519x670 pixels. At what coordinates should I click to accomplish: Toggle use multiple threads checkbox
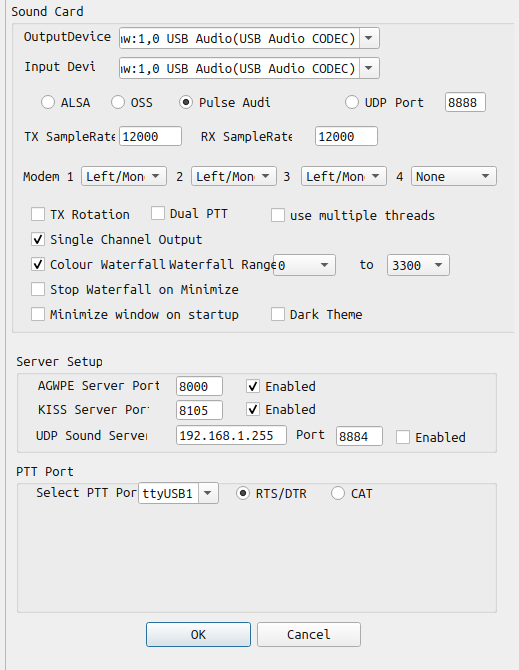(278, 215)
